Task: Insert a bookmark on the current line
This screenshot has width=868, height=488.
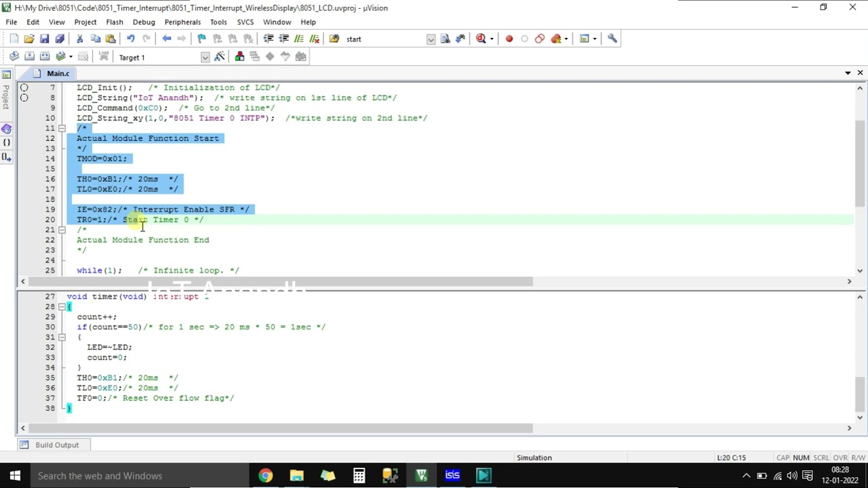Action: 201,39
